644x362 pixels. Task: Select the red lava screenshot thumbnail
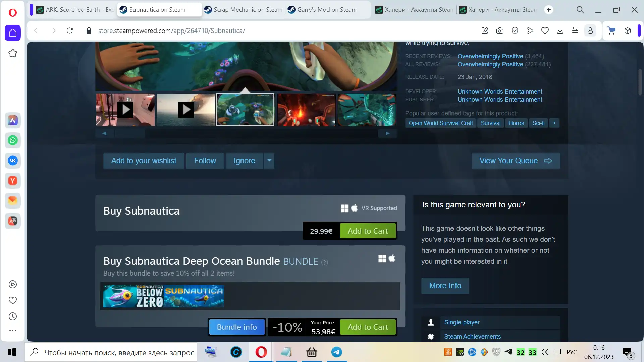306,110
